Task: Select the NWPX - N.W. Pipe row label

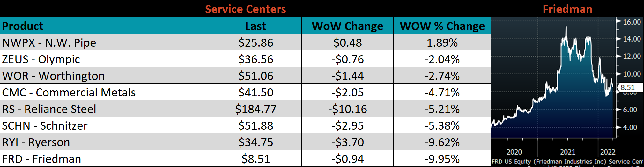Action: pos(49,42)
